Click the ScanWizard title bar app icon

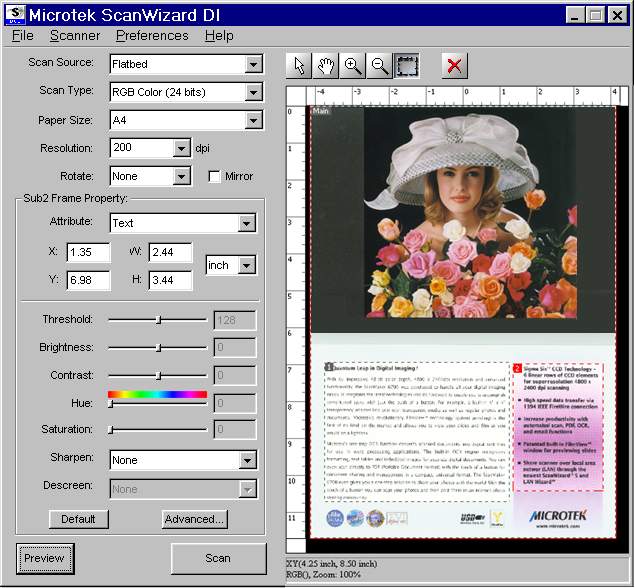pyautogui.click(x=16, y=14)
